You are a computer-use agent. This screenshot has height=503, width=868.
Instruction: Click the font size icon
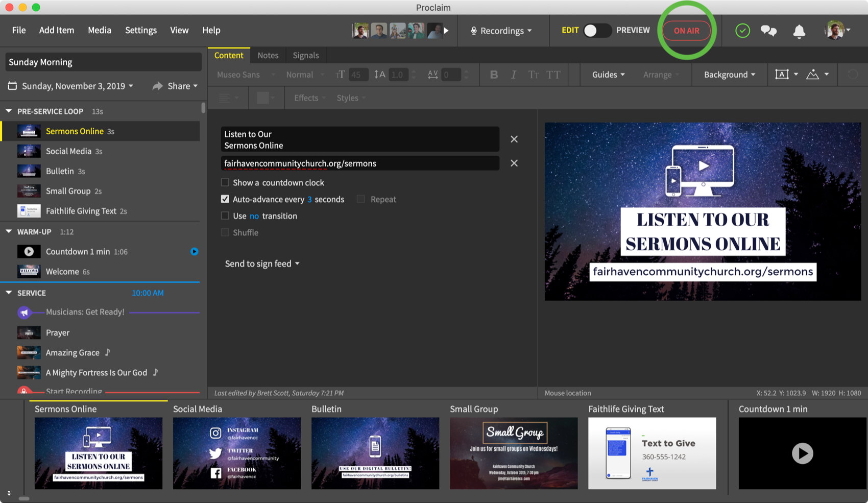pos(341,75)
